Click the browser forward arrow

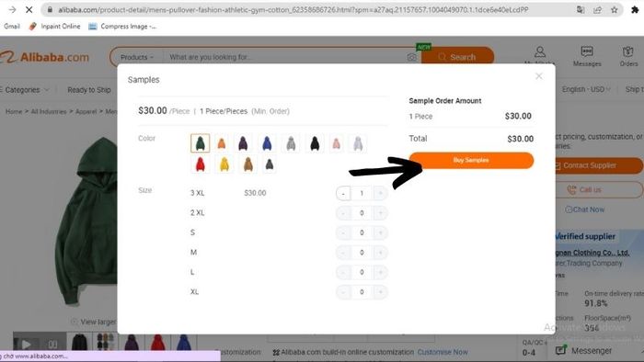click(x=12, y=9)
